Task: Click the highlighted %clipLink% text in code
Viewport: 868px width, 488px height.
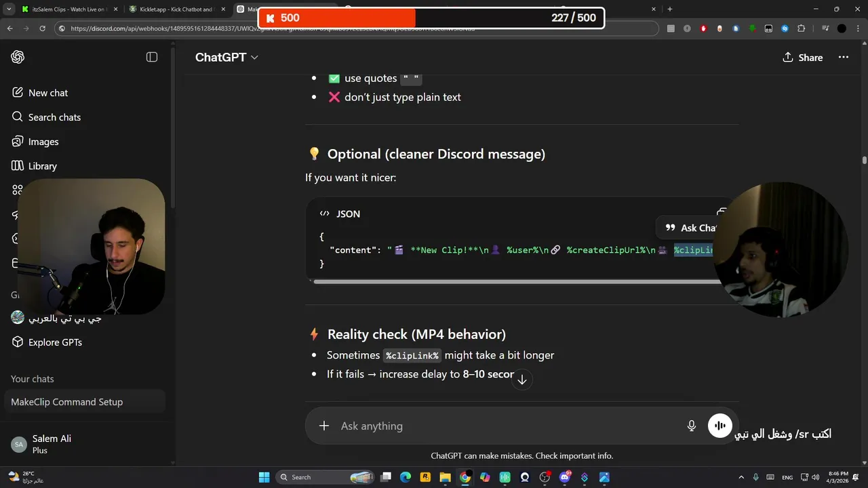Action: (694, 250)
